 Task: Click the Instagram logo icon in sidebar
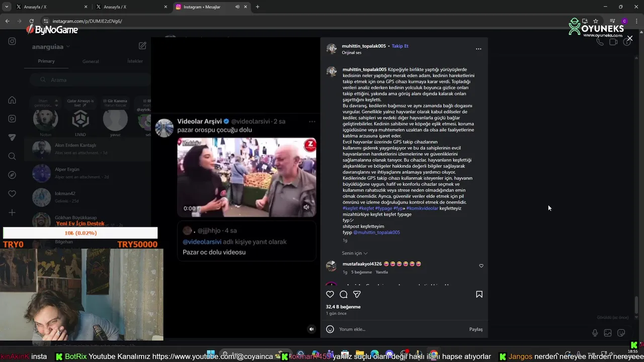point(12,41)
